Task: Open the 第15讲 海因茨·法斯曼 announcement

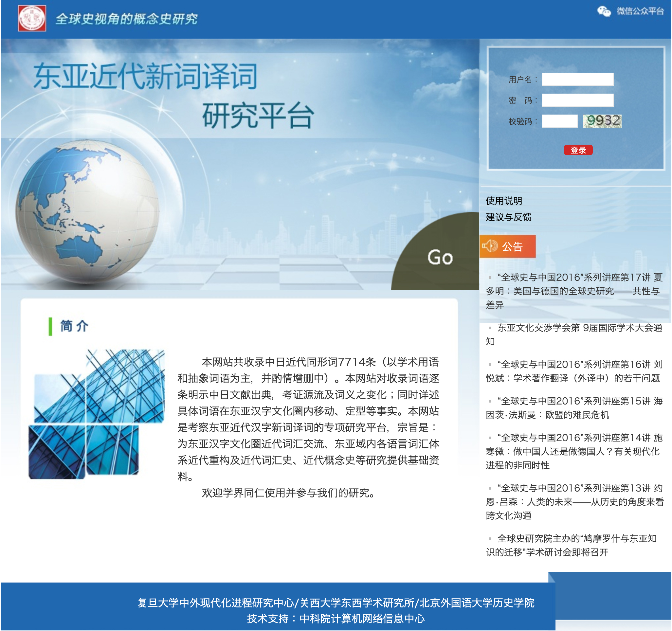Action: [x=574, y=407]
